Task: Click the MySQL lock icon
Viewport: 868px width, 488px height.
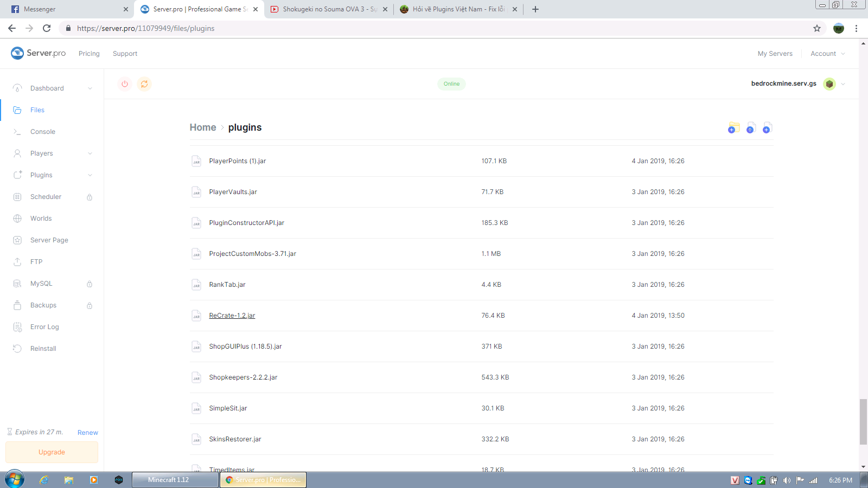Action: tap(90, 284)
